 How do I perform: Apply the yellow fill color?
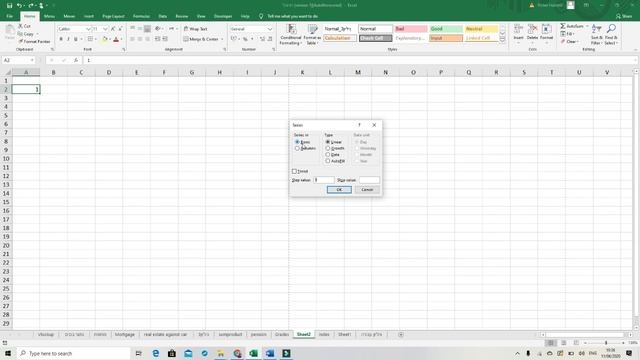pyautogui.click(x=104, y=39)
